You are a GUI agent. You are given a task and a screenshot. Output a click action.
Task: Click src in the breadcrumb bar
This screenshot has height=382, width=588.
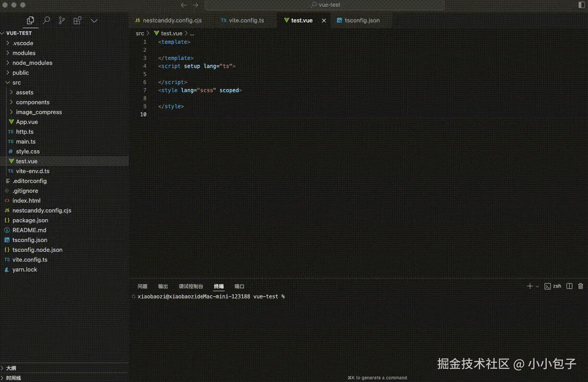tap(140, 33)
